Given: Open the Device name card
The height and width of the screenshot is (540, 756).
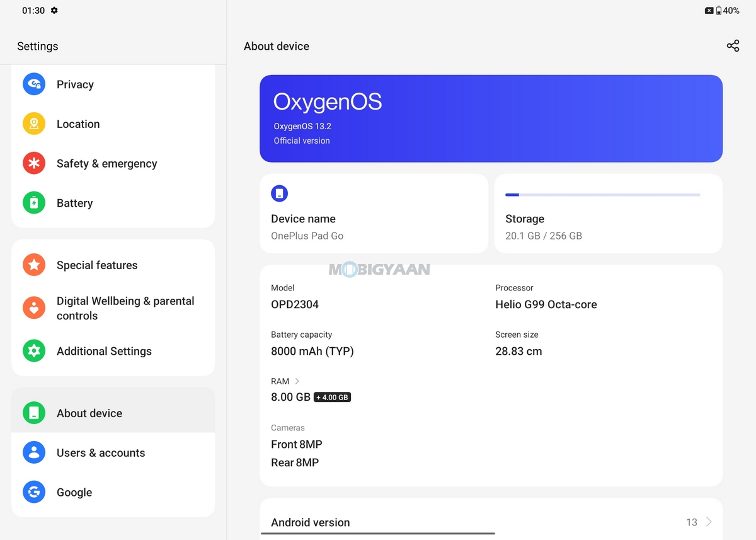Looking at the screenshot, I should [374, 214].
